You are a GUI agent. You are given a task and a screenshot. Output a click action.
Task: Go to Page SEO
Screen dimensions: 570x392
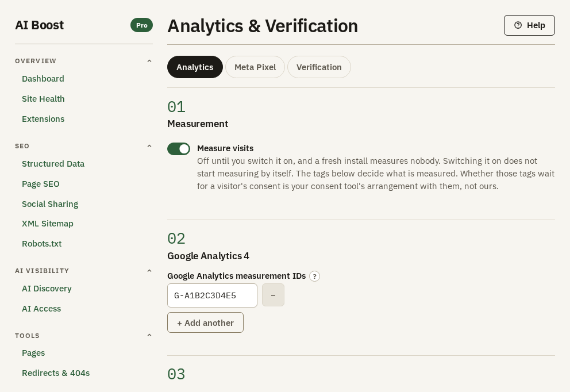coord(40,184)
